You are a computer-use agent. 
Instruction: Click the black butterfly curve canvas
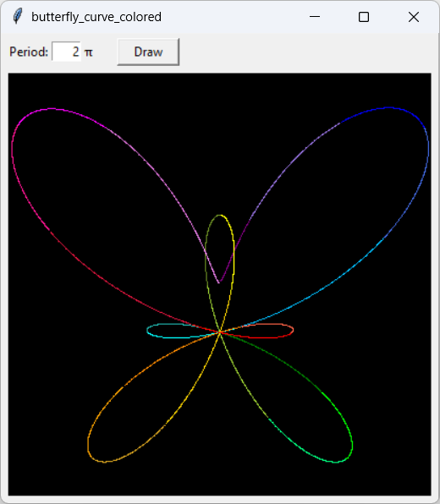click(220, 284)
